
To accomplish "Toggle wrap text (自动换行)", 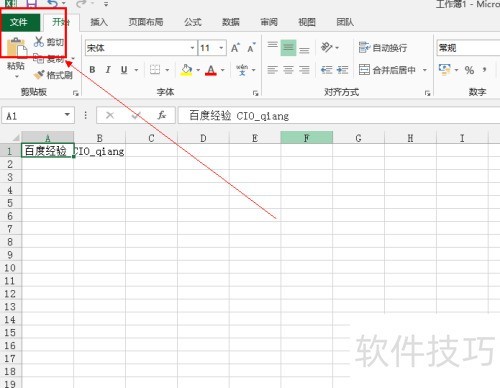I will [x=383, y=48].
